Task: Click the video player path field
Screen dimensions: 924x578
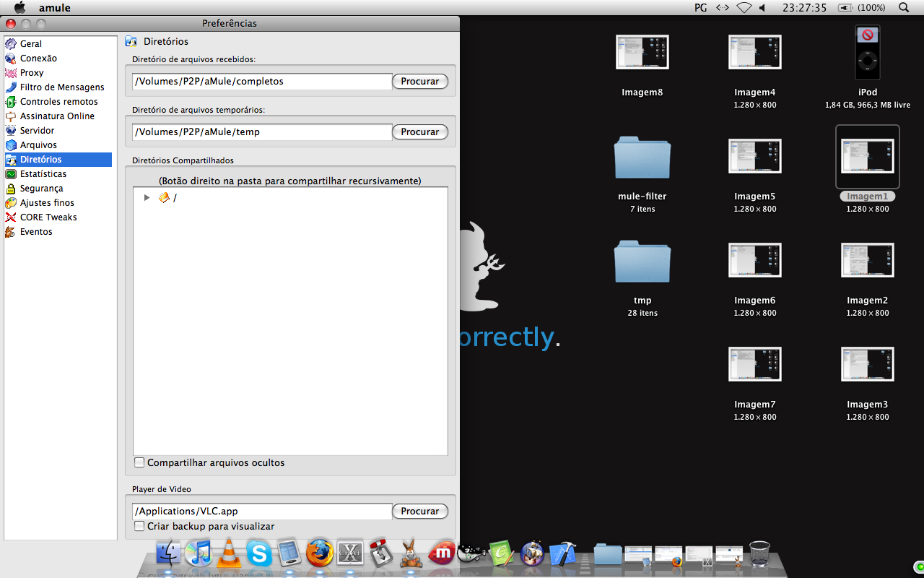Action: coord(262,512)
